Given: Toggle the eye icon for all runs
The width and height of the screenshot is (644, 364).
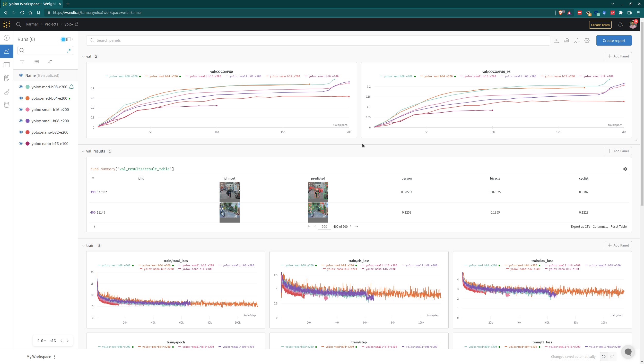Looking at the screenshot, I should coord(21,75).
